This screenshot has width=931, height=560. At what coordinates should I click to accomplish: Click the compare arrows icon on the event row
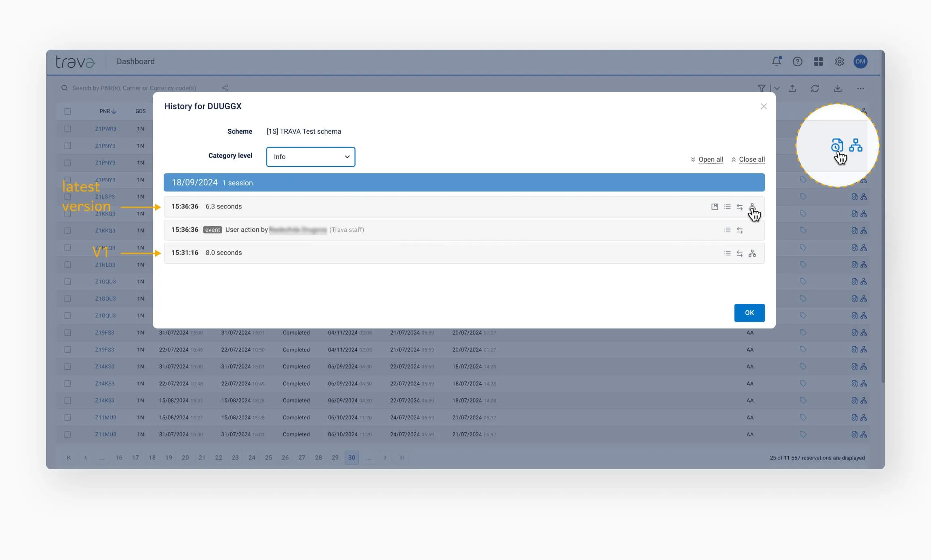tap(739, 230)
